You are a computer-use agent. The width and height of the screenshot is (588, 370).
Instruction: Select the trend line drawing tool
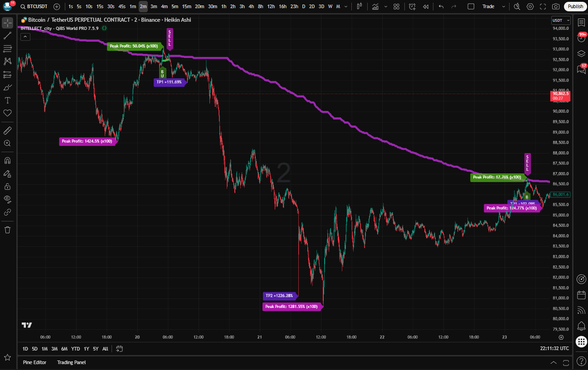pos(7,35)
